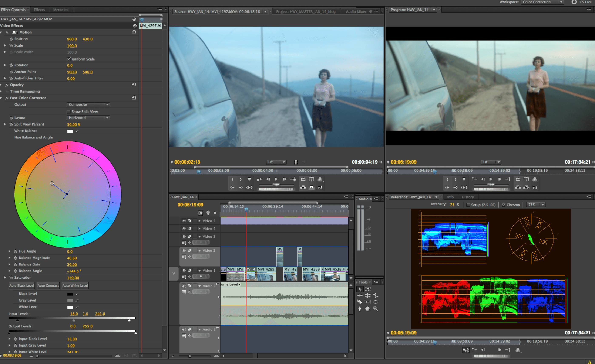Viewport: 595px width, 364px height.
Task: Click Extract button in Program monitor
Action: [527, 188]
